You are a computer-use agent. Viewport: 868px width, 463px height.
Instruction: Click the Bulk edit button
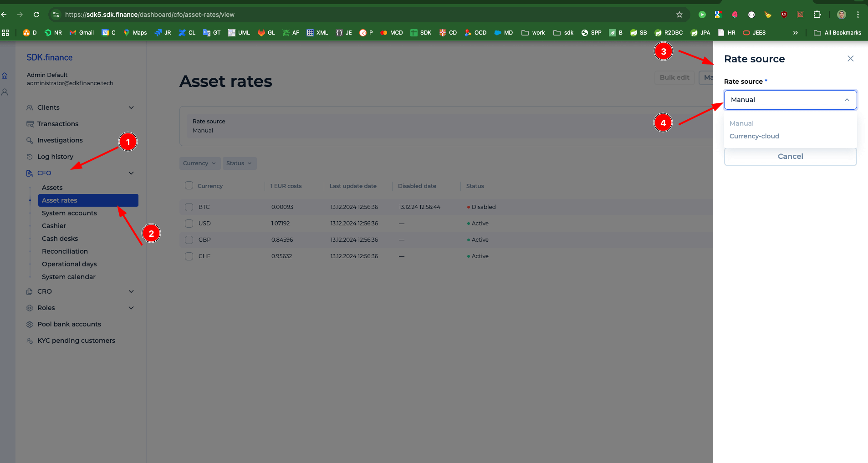pos(674,77)
